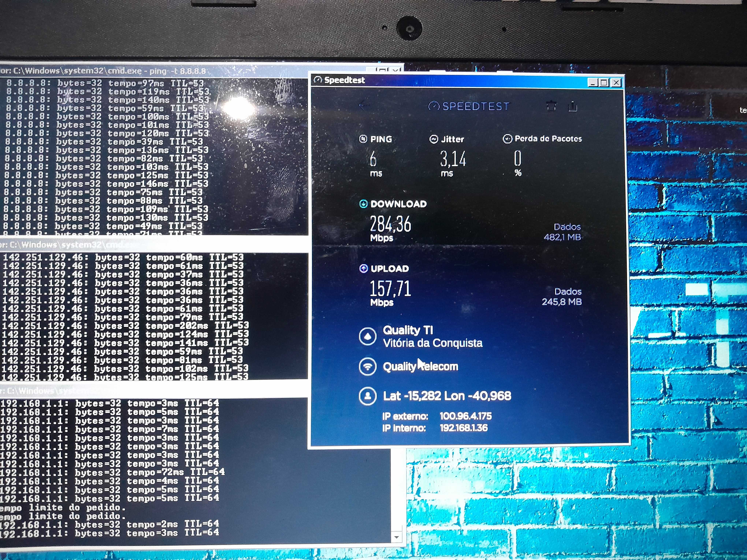Click the location person icon

[x=368, y=396]
